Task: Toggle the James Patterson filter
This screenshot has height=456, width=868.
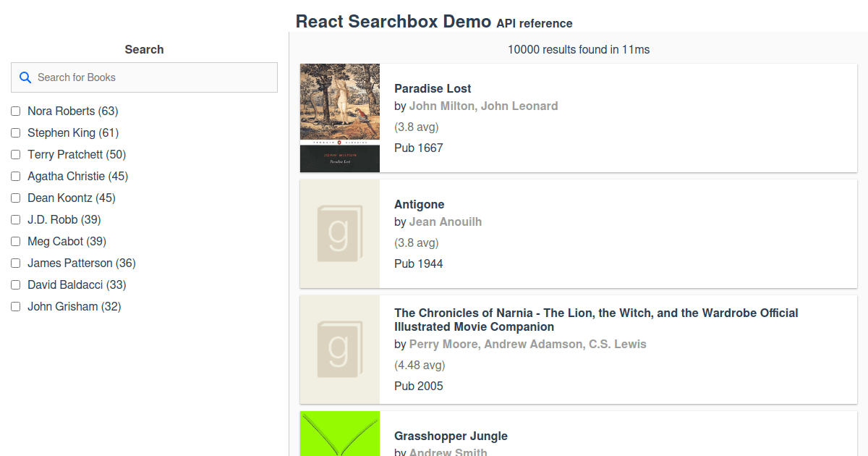Action: pyautogui.click(x=15, y=263)
